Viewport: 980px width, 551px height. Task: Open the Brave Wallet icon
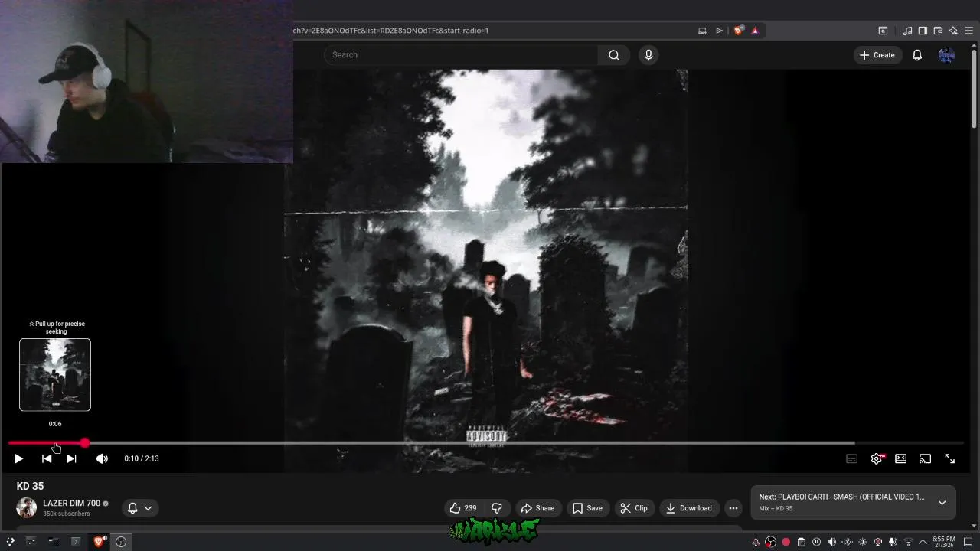[x=938, y=31]
